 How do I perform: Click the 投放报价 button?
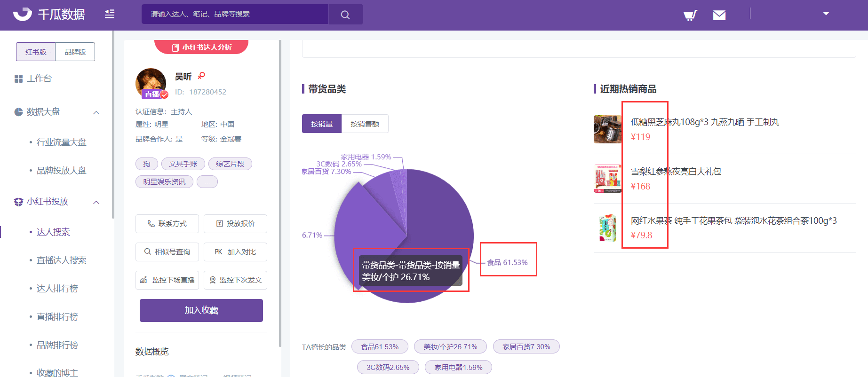pyautogui.click(x=235, y=224)
